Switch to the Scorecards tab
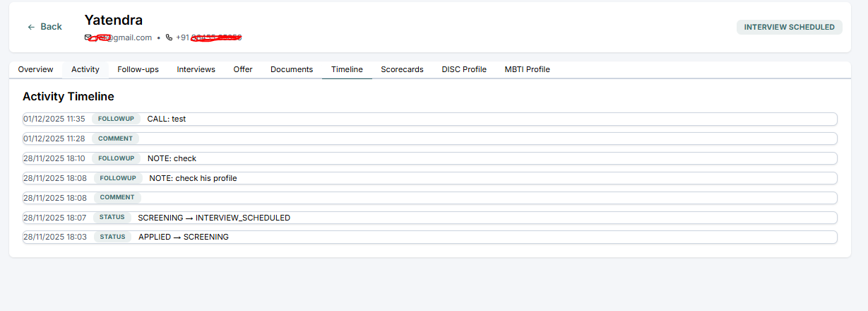Image resolution: width=868 pixels, height=311 pixels. point(402,69)
